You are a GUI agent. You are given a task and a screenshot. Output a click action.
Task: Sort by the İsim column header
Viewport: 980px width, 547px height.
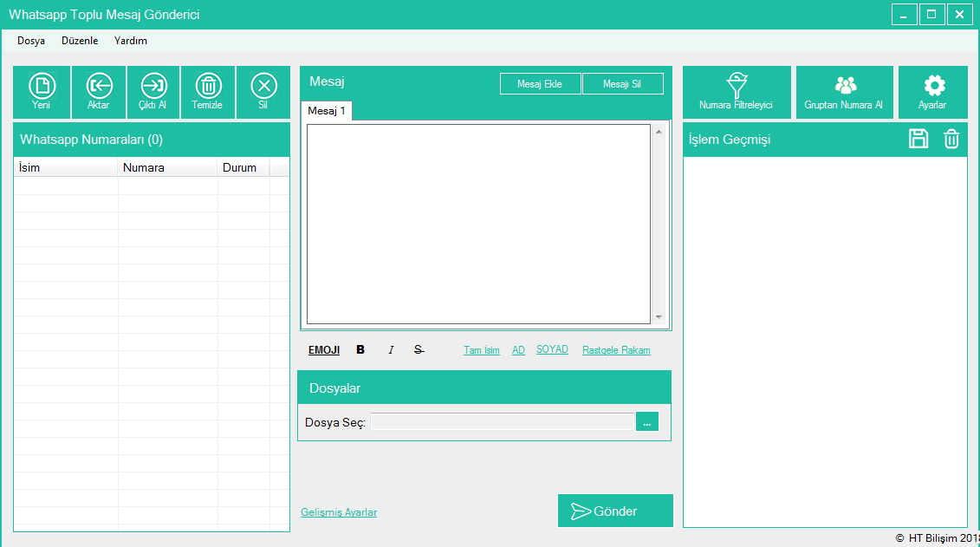[66, 167]
